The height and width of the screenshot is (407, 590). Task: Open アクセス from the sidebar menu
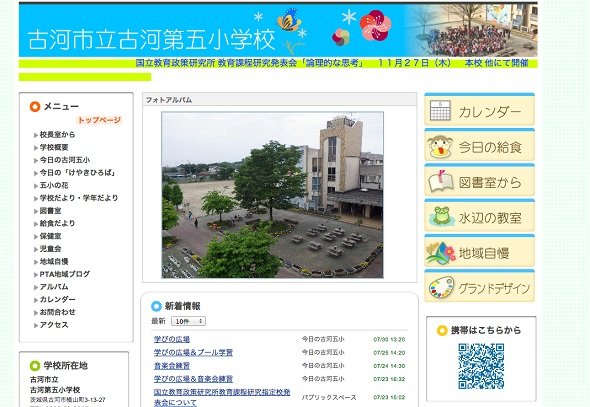tap(54, 325)
